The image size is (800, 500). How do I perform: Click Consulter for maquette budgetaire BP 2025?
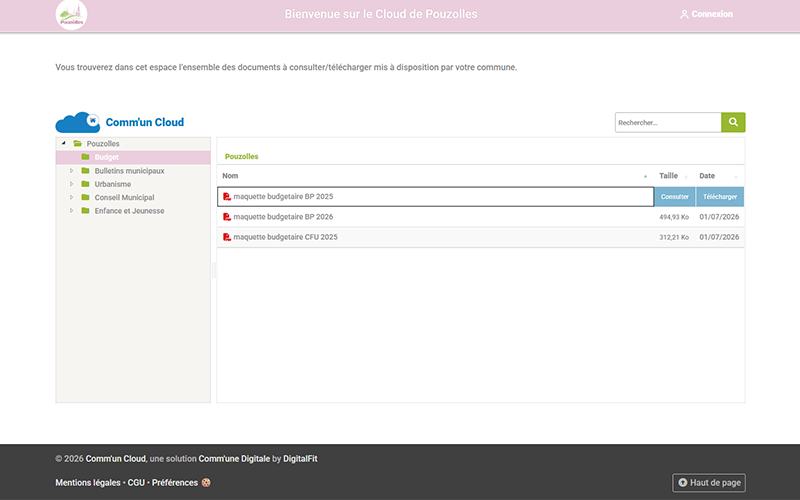(675, 197)
